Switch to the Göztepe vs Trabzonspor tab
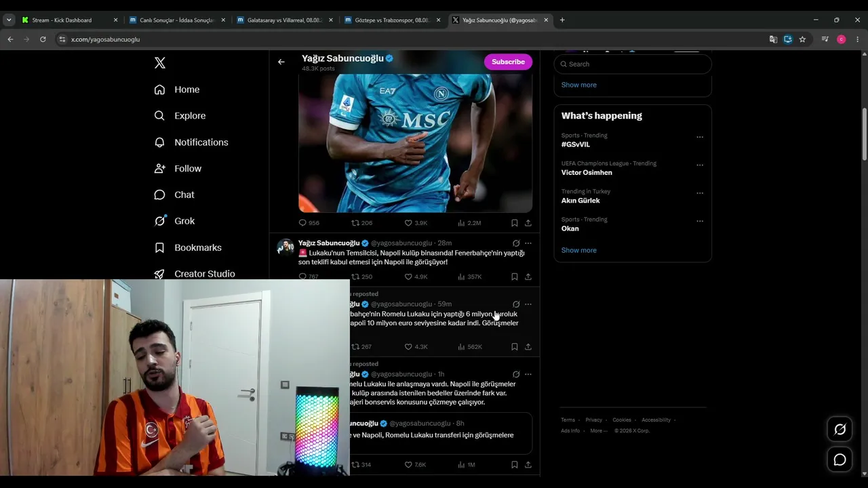Viewport: 868px width, 488px height. coord(392,20)
